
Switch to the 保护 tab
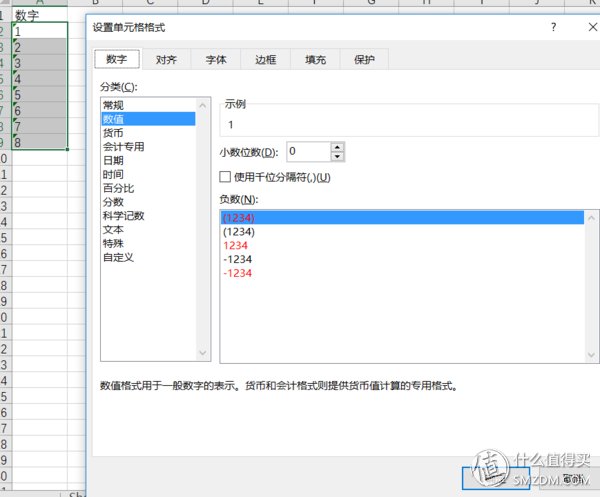tap(364, 60)
